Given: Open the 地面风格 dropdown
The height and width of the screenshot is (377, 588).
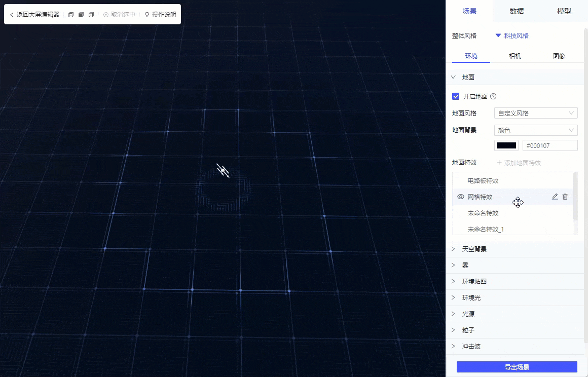Looking at the screenshot, I should tap(536, 113).
